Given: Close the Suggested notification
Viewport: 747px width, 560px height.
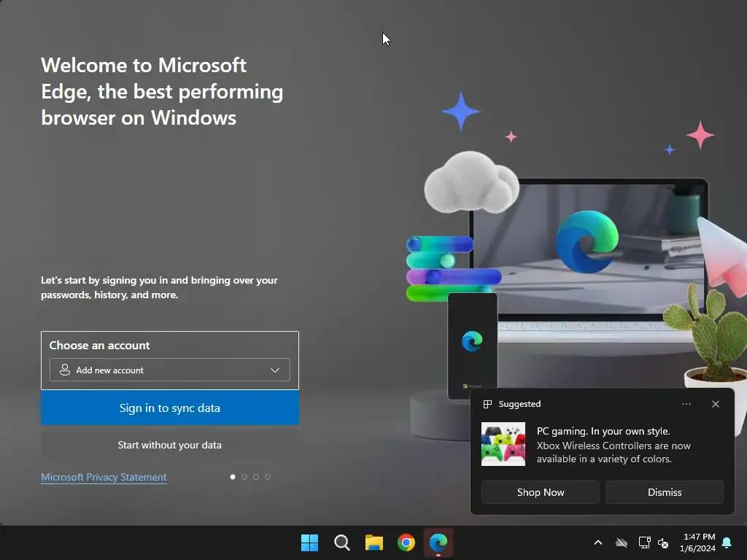Looking at the screenshot, I should coord(716,404).
